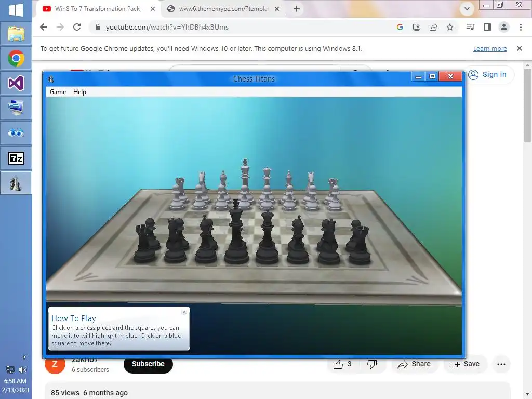Screen dimensions: 532x399
Task: Click the install app icon in address bar
Action: tap(416, 27)
